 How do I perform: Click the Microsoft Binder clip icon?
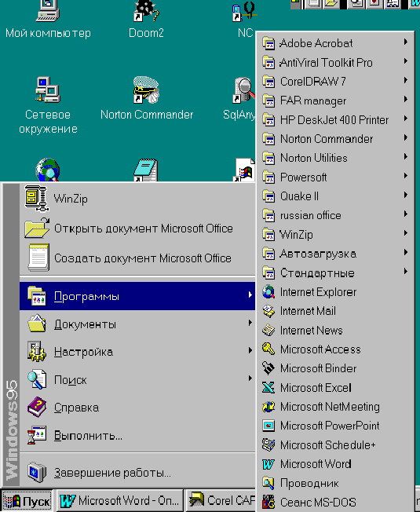coord(268,368)
